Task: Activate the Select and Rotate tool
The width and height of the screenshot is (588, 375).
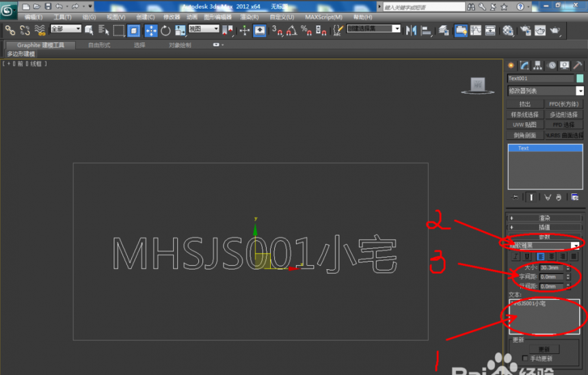Action: click(x=165, y=30)
